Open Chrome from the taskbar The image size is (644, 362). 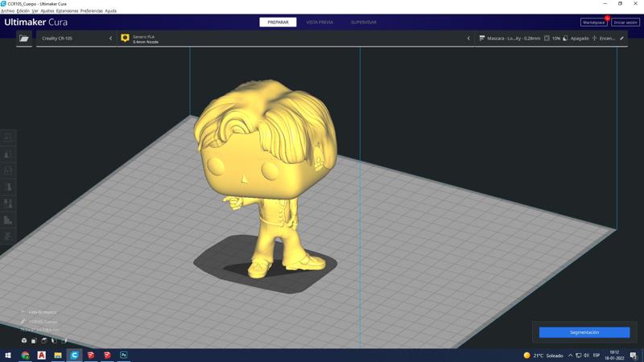coord(25,356)
